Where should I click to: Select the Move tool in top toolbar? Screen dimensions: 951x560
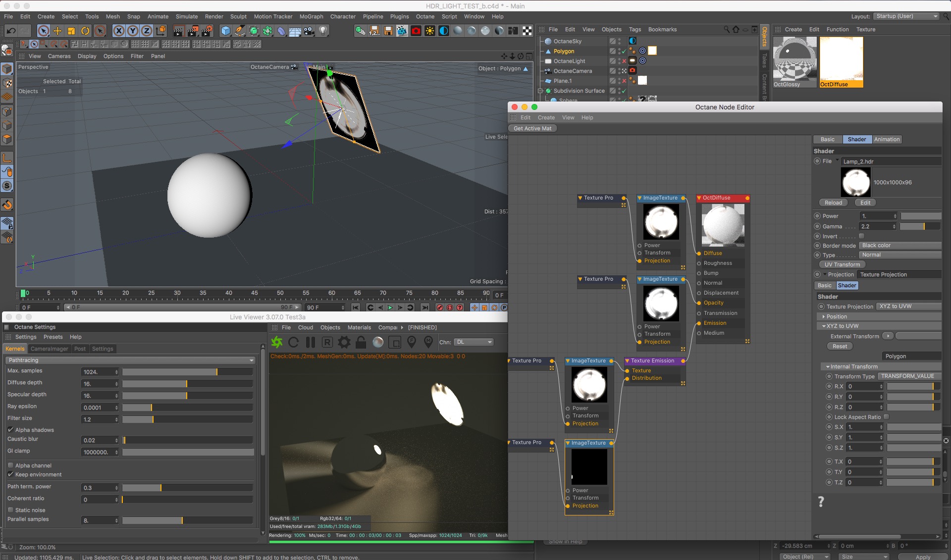pyautogui.click(x=57, y=31)
